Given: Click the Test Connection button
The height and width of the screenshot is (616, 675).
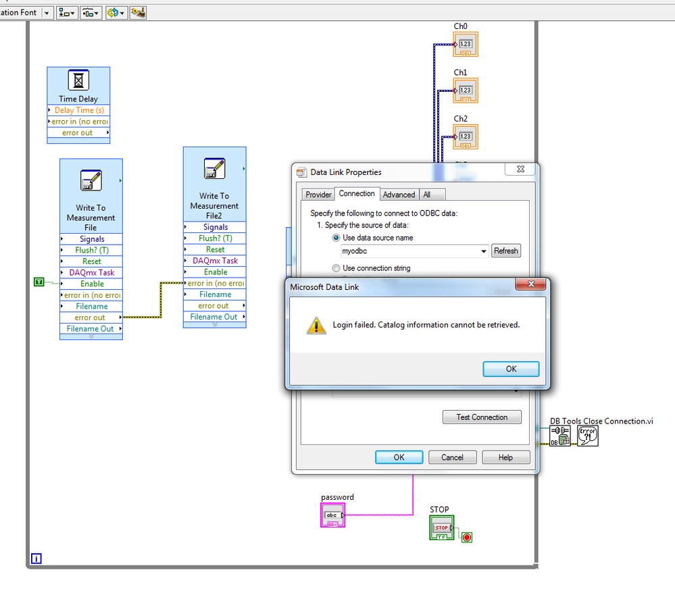Looking at the screenshot, I should pos(482,417).
